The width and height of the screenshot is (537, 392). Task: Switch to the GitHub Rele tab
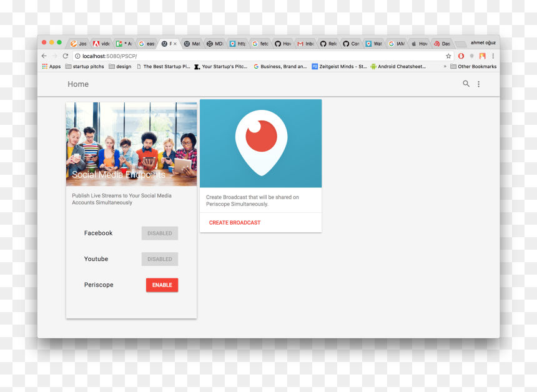(328, 44)
